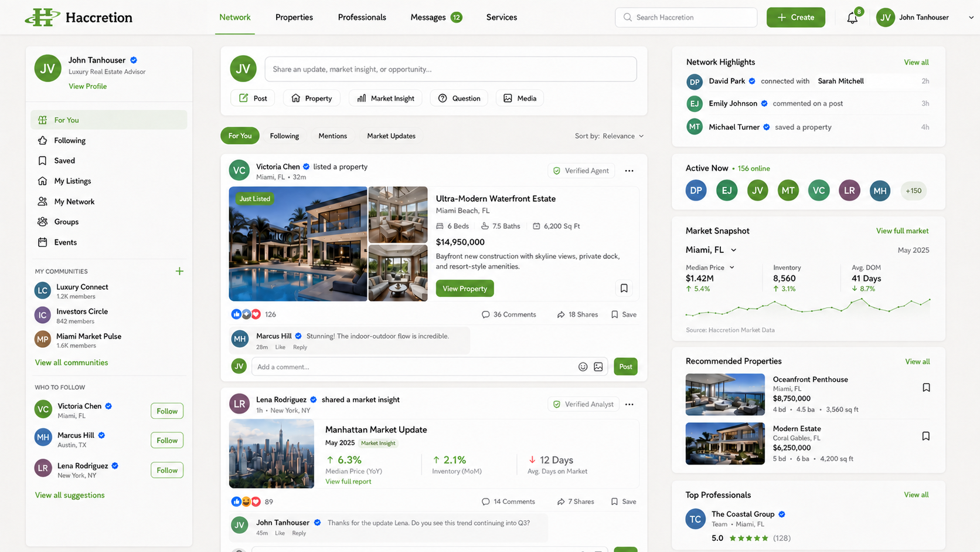Follow Victoria Chen
The width and height of the screenshot is (980, 552).
(167, 411)
